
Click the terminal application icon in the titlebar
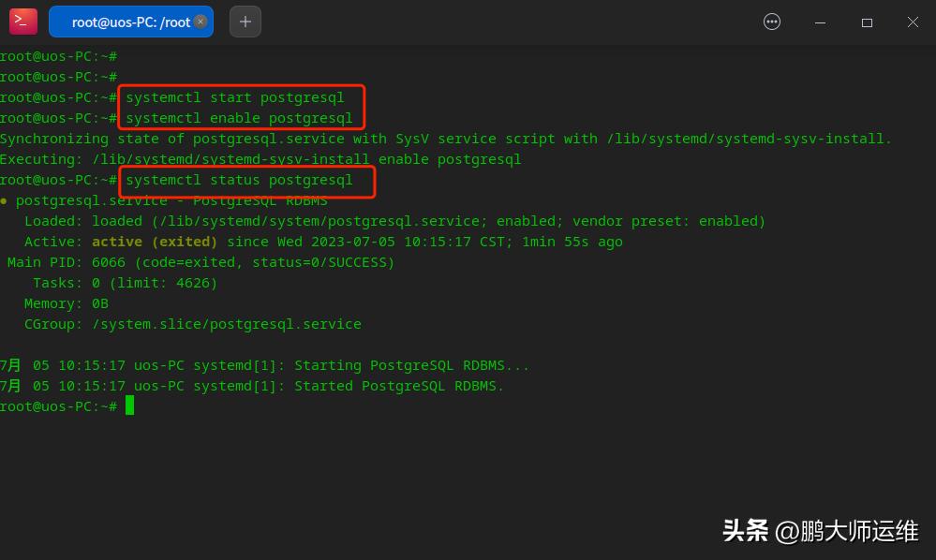22,21
